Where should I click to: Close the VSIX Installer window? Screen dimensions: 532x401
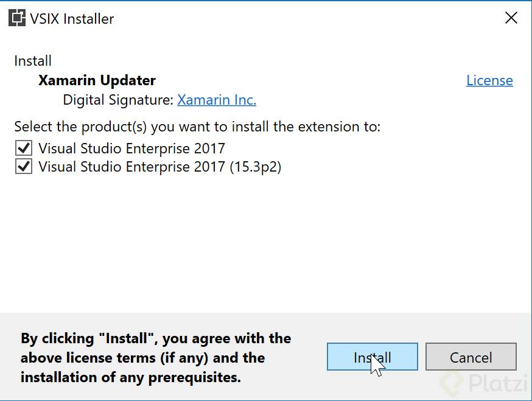coord(511,18)
